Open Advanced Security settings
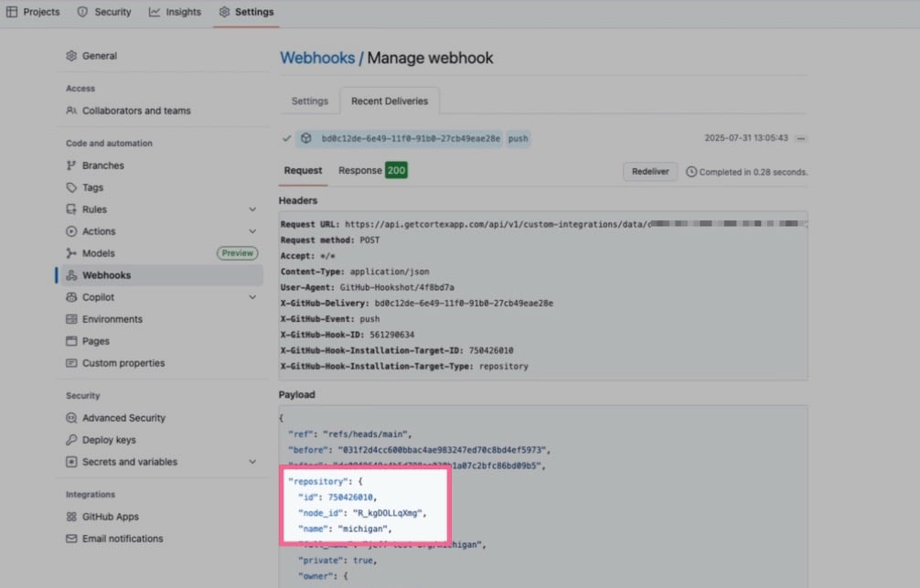Screen dimensions: 920x588 coord(123,418)
